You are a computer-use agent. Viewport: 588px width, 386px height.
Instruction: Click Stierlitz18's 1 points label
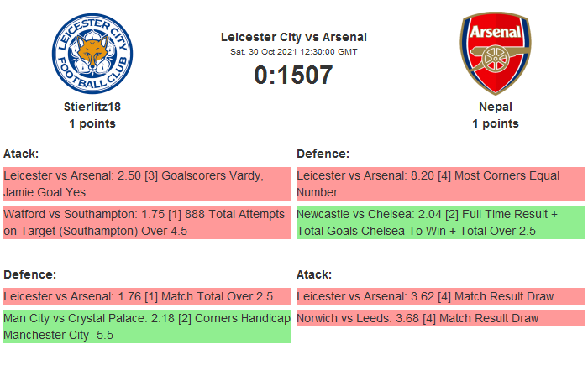click(x=92, y=123)
